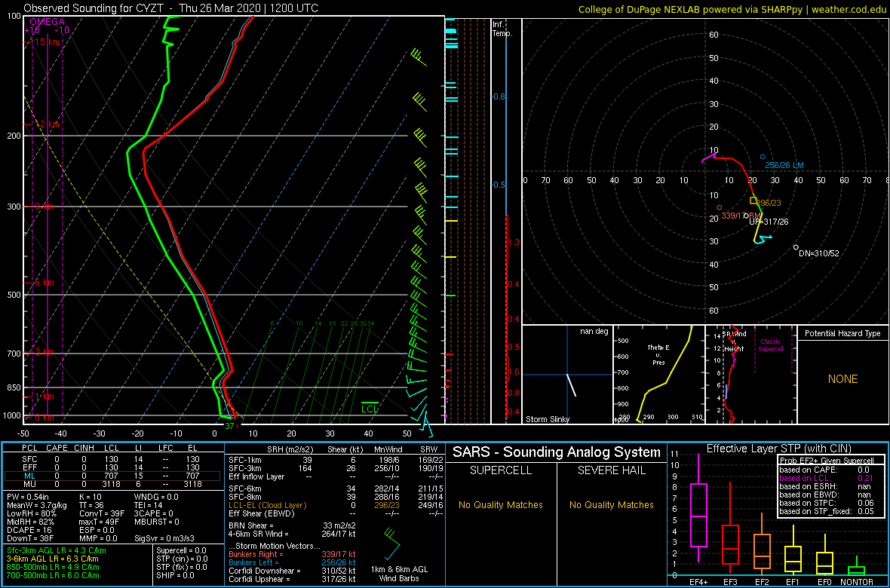This screenshot has width=890, height=588.
Task: Click the DCAPE = 16 value
Action: pos(30,530)
